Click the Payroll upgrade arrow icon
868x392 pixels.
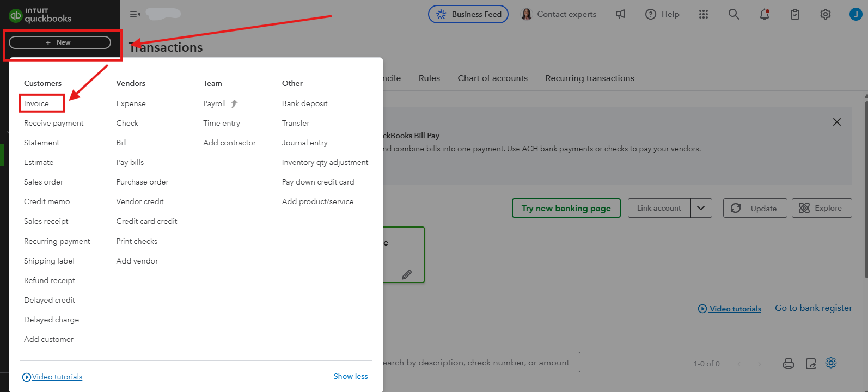click(x=234, y=103)
